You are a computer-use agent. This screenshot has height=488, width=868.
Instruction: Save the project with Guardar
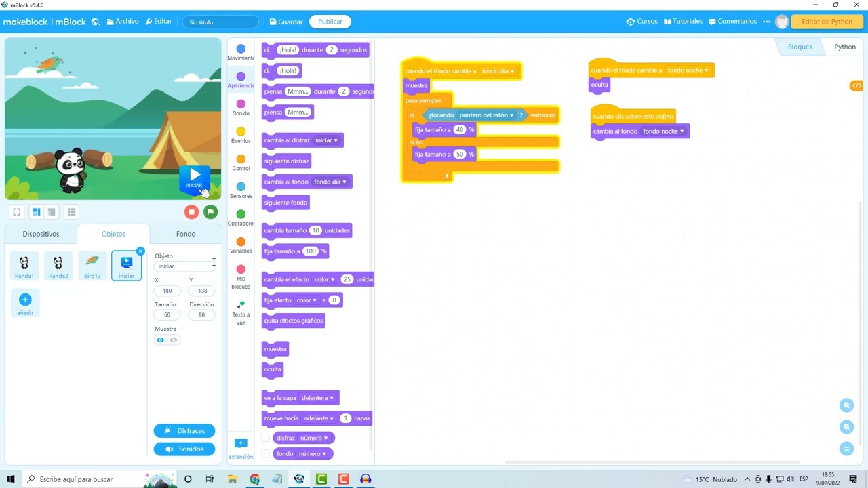click(x=286, y=22)
